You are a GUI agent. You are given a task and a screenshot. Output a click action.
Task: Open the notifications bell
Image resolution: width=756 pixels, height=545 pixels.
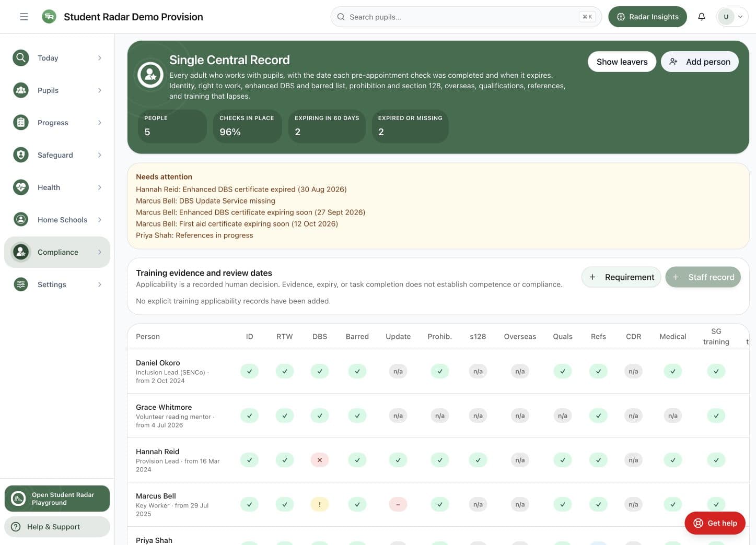pyautogui.click(x=702, y=17)
